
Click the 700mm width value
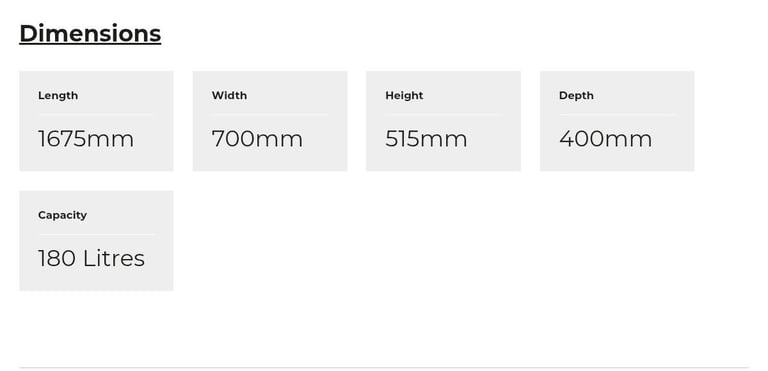click(x=257, y=139)
